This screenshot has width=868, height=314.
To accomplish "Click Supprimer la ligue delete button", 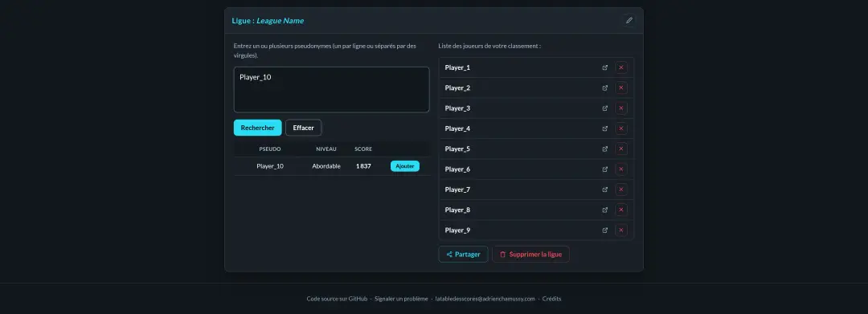I will (x=531, y=255).
